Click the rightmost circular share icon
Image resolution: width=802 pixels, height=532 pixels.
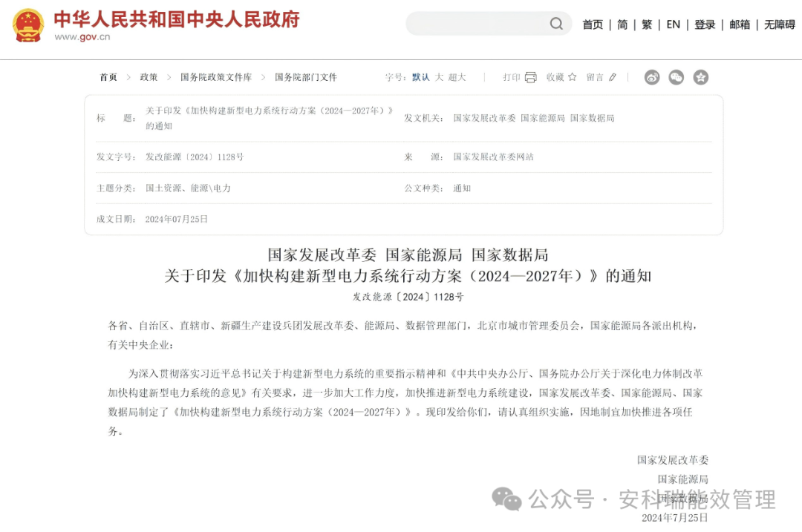(x=700, y=76)
